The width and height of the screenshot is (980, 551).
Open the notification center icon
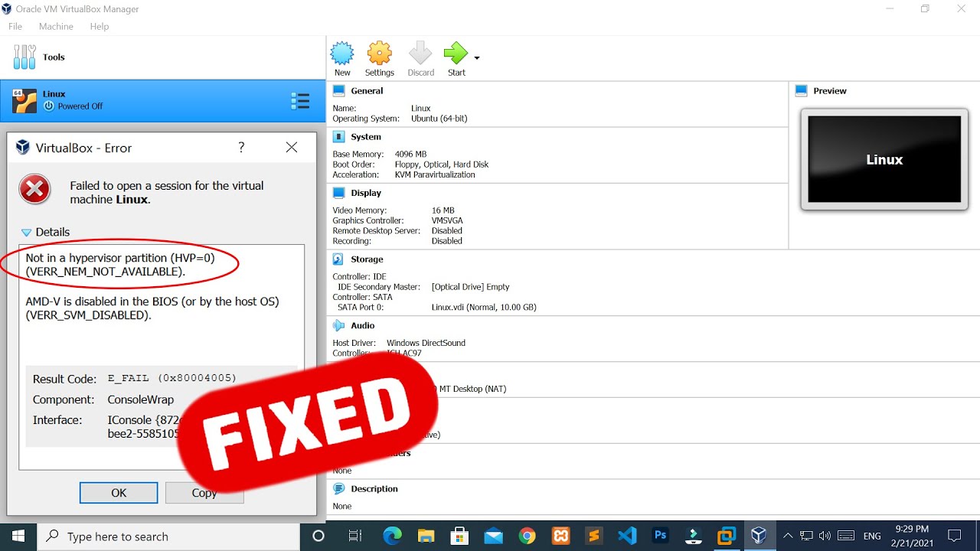click(x=954, y=536)
